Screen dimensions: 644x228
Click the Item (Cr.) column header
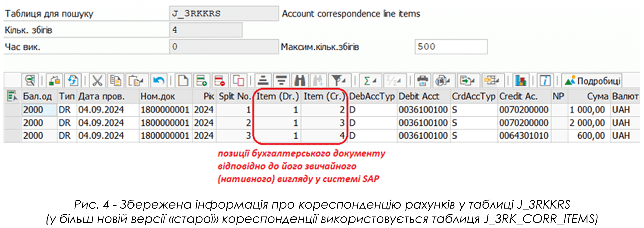click(324, 96)
